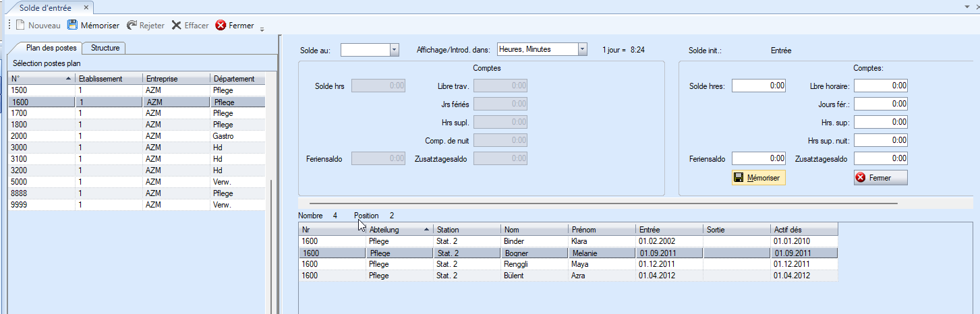Expand the Affichage/Introd. dans dropdown
Image resolution: width=980 pixels, height=314 pixels.
tap(582, 49)
